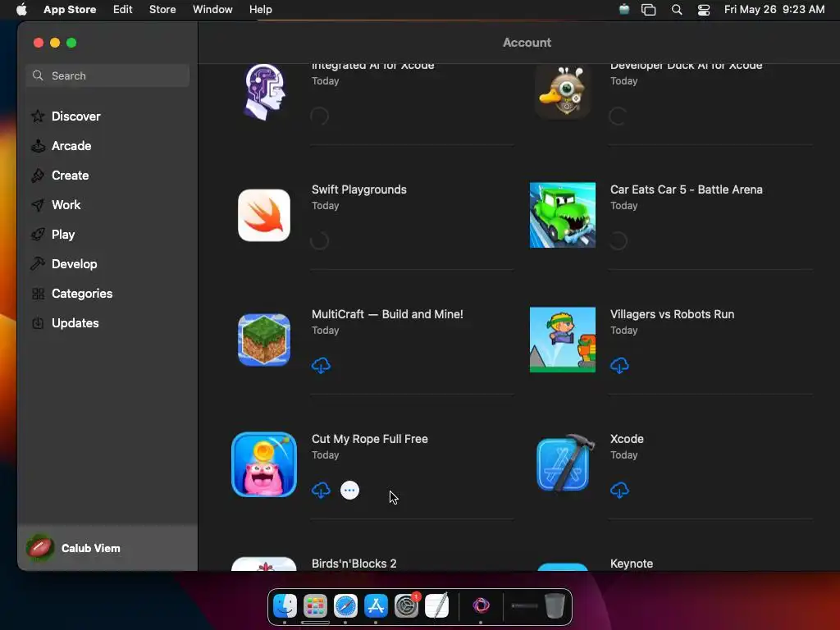
Task: Open the Keynote title
Action: 632,564
